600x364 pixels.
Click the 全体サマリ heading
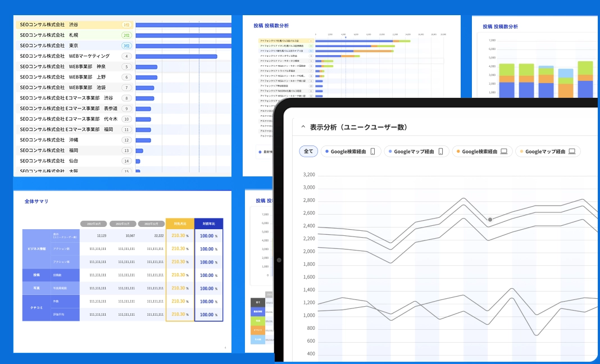coord(37,201)
